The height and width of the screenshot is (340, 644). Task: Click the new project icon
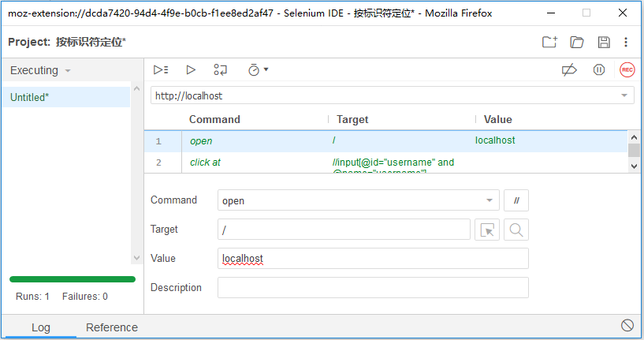pyautogui.click(x=549, y=42)
